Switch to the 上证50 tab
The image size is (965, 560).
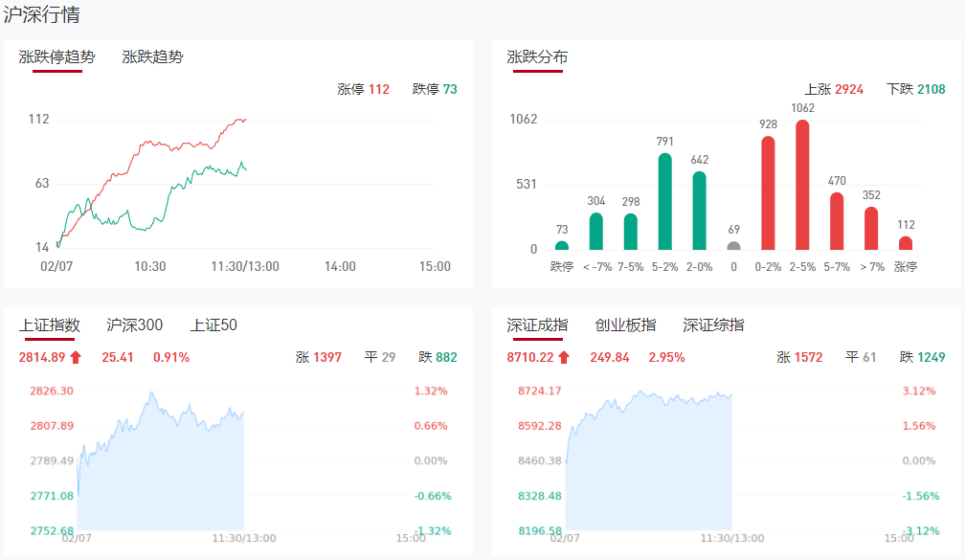pyautogui.click(x=213, y=325)
